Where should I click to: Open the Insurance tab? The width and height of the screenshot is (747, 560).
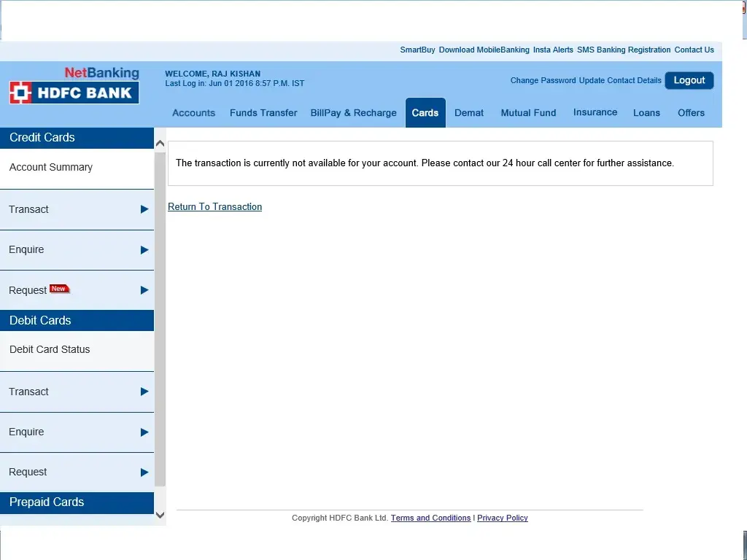click(595, 112)
